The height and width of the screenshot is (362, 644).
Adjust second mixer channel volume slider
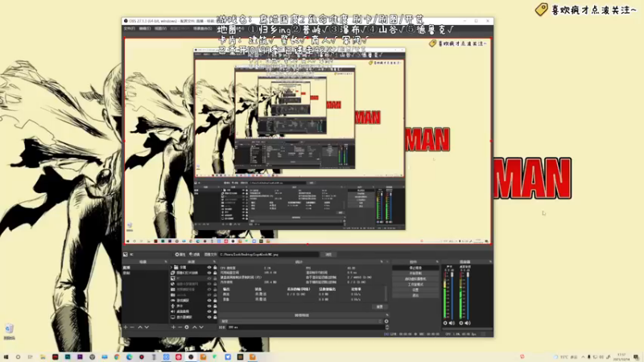pos(468,295)
